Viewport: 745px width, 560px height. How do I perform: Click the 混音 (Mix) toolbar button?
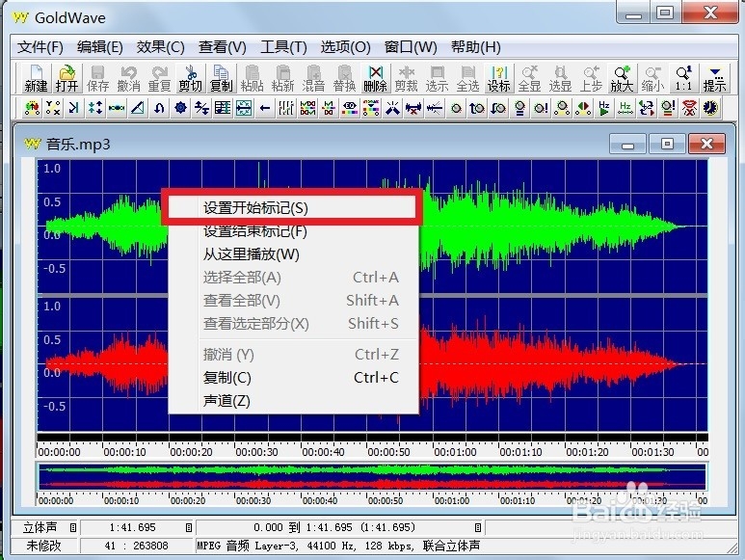click(313, 78)
